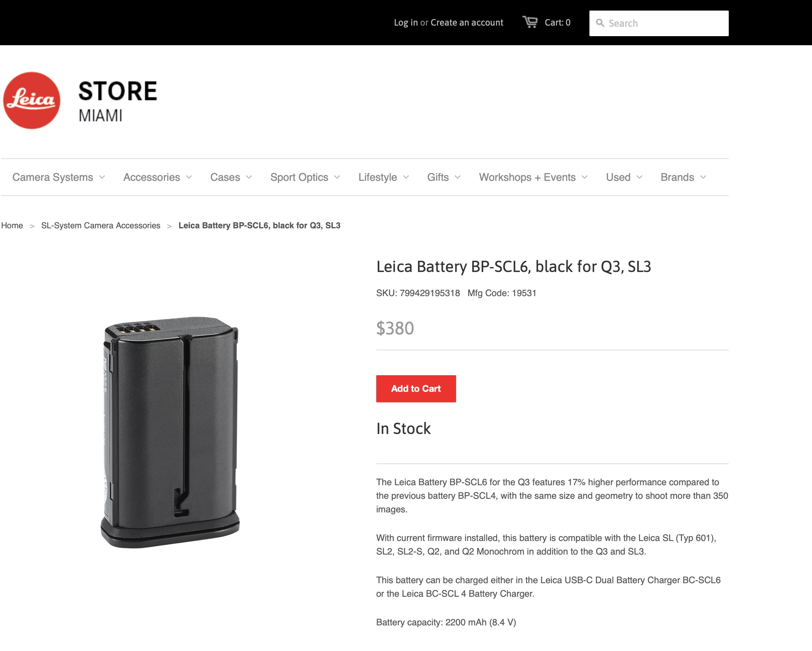
Task: Click Create an account link
Action: tap(467, 23)
